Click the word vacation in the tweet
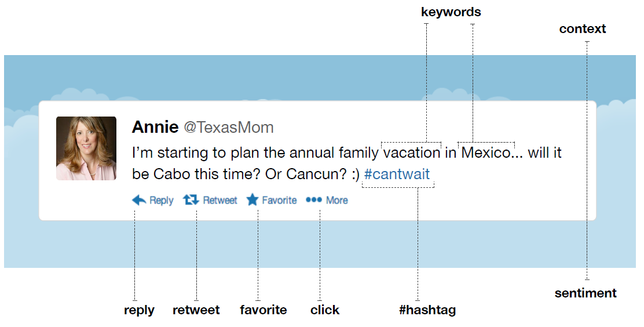644x327 pixels. point(412,153)
